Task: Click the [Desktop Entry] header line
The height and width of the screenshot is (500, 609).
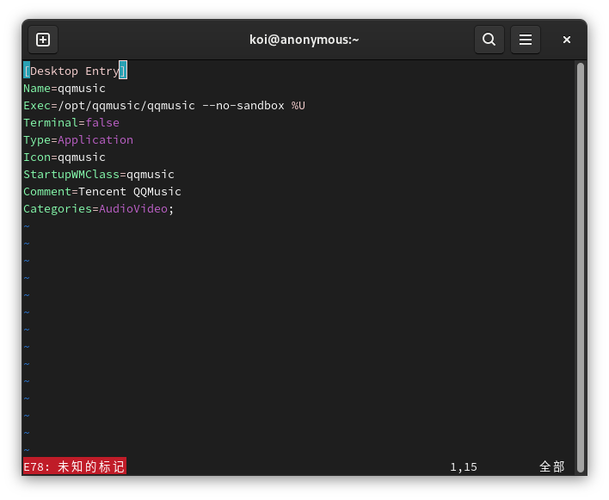Action: [75, 71]
